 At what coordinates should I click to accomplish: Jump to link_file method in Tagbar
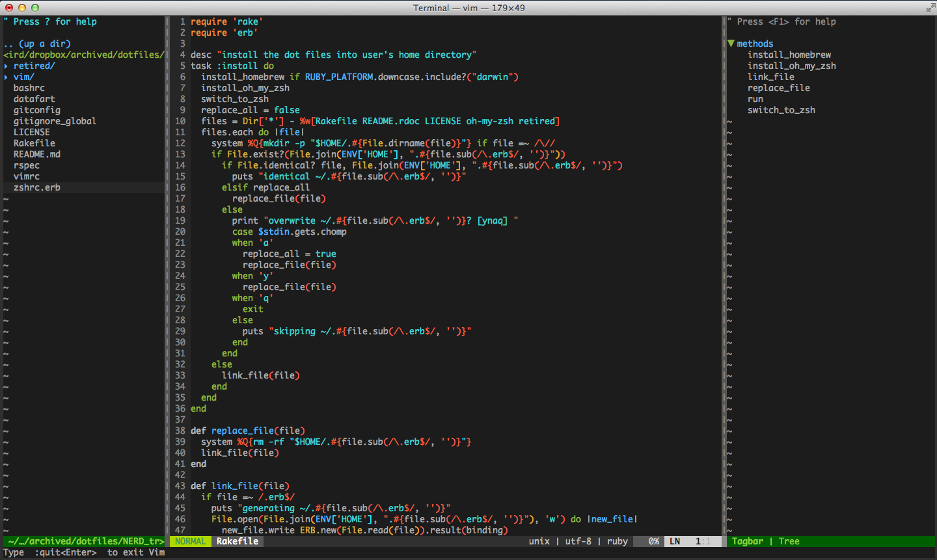[771, 77]
